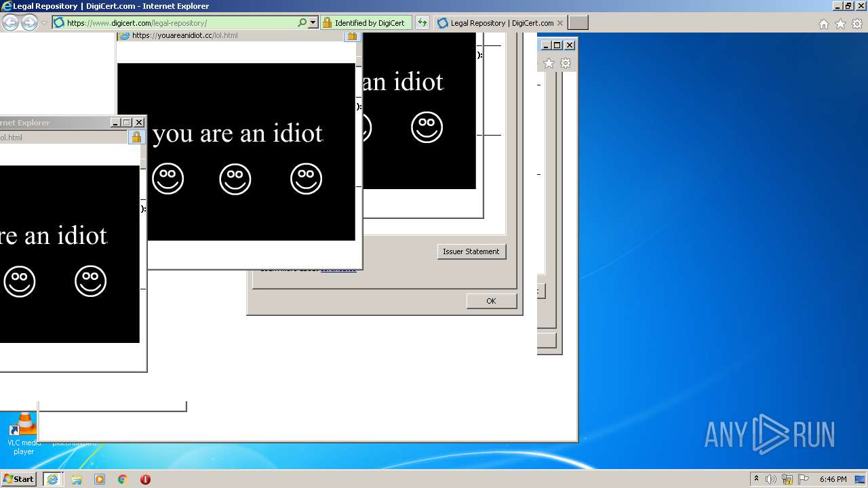Minimize the left Internet Explorer popup

click(115, 123)
